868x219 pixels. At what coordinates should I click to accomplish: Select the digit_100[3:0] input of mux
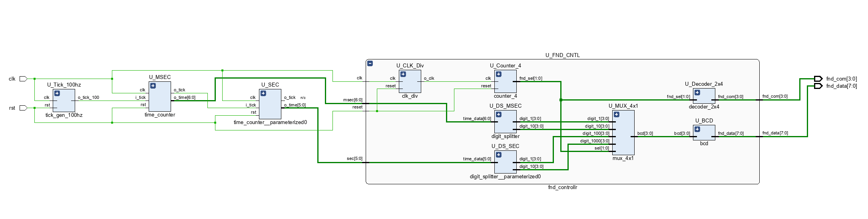596,133
